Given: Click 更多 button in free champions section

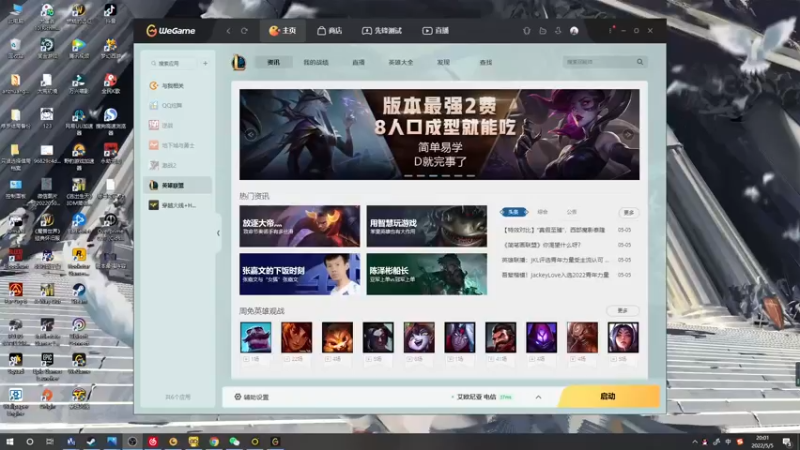Looking at the screenshot, I should (622, 310).
